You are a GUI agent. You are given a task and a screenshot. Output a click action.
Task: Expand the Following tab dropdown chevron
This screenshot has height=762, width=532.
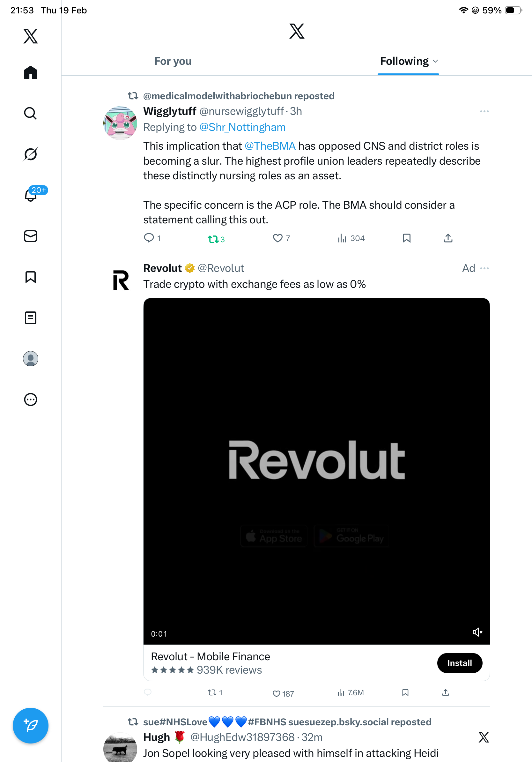tap(435, 61)
